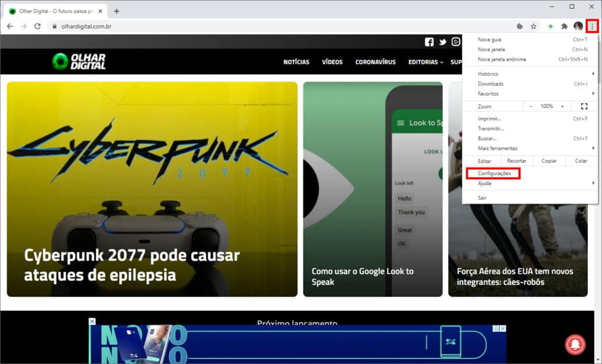Click the browser forward arrow
This screenshot has width=602, height=364.
point(24,26)
